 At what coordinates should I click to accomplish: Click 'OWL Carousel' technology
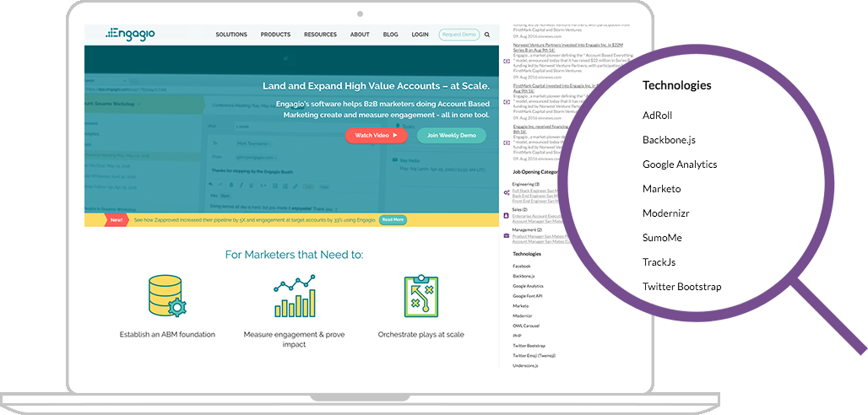point(526,326)
